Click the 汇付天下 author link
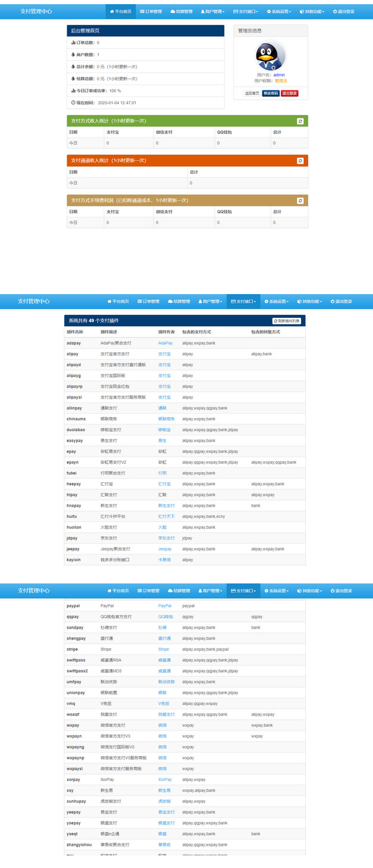 click(166, 516)
